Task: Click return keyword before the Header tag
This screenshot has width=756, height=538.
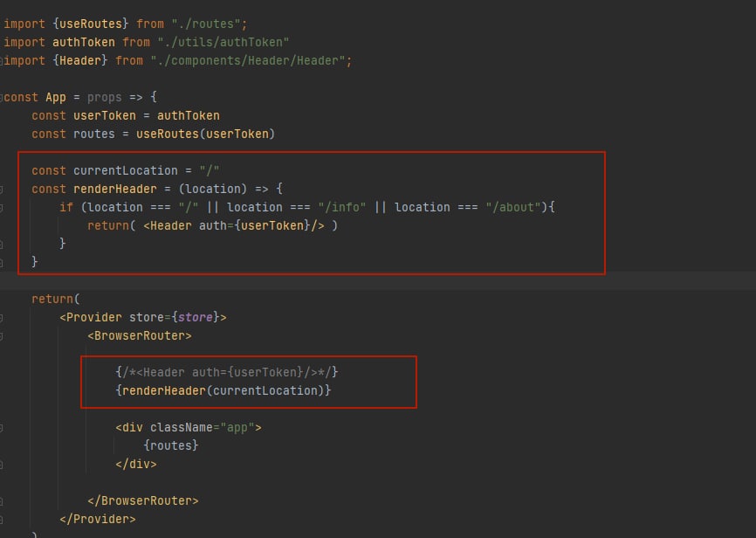Action: [x=108, y=225]
